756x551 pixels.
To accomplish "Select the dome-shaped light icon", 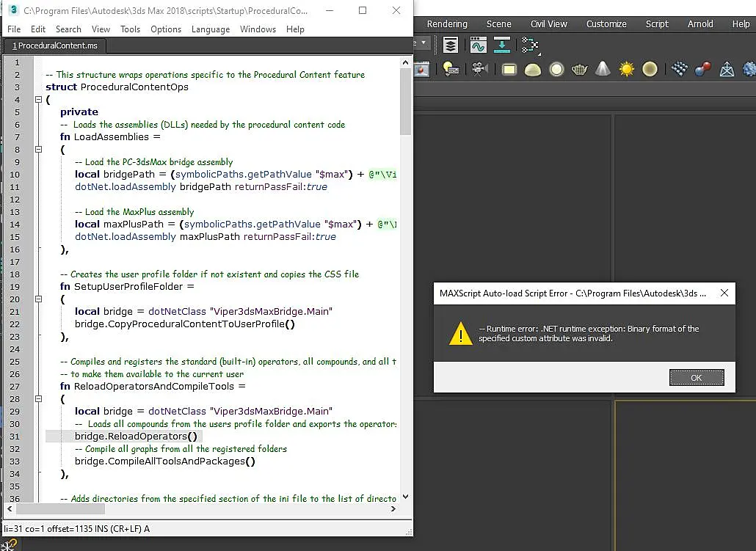I will (x=532, y=70).
